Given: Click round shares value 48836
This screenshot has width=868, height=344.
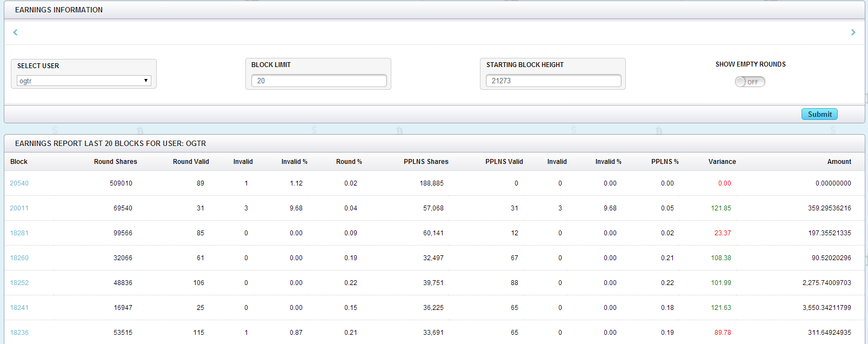Looking at the screenshot, I should click(x=123, y=283).
